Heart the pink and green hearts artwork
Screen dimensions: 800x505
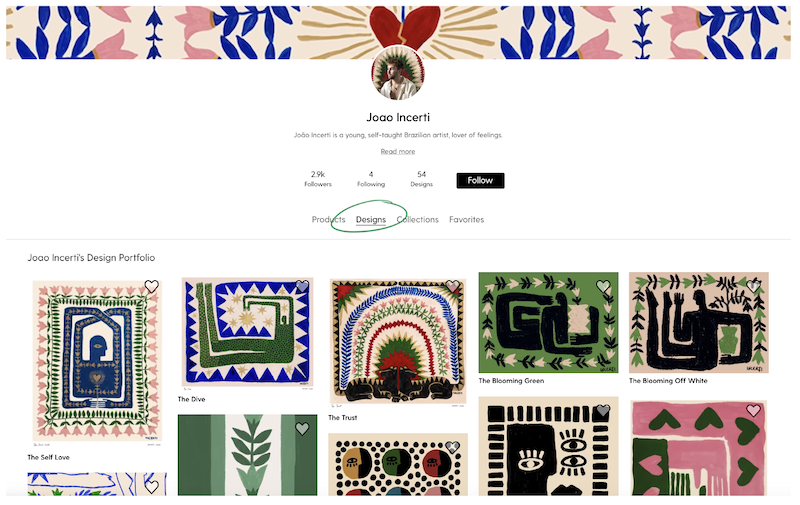coord(754,410)
